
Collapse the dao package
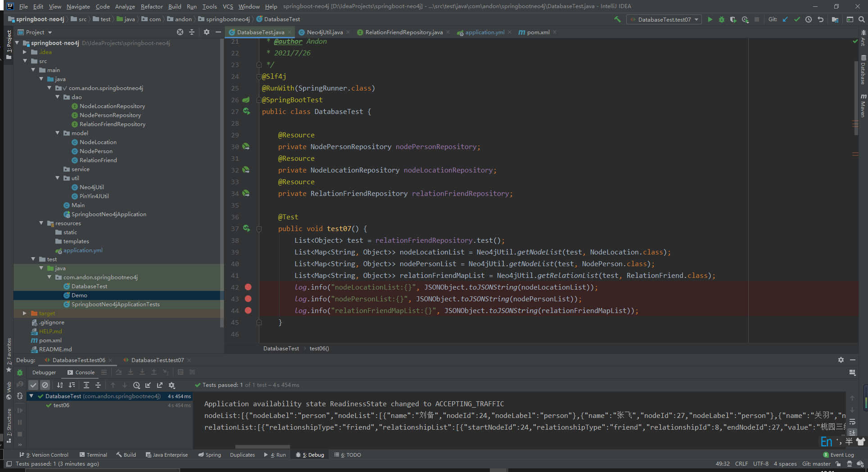[x=58, y=97]
